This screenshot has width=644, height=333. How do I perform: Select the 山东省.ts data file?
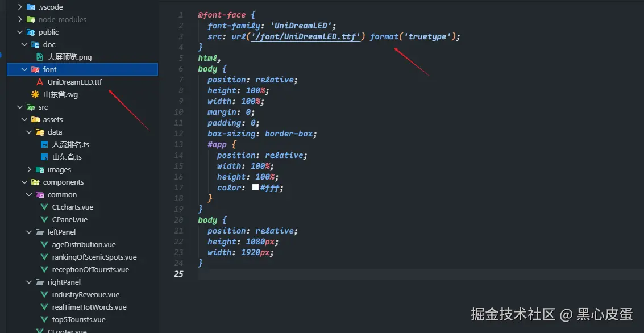[67, 157]
